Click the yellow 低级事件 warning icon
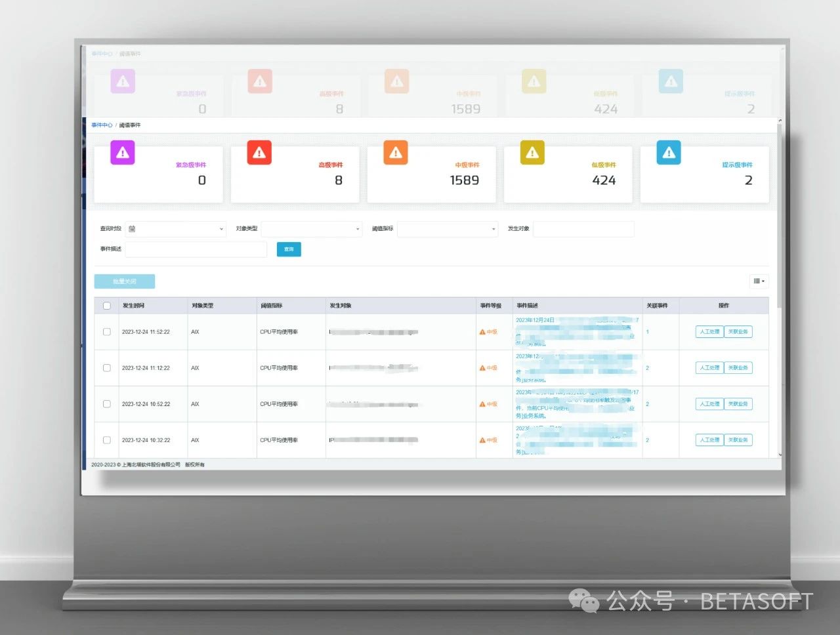This screenshot has height=635, width=840. tap(532, 153)
